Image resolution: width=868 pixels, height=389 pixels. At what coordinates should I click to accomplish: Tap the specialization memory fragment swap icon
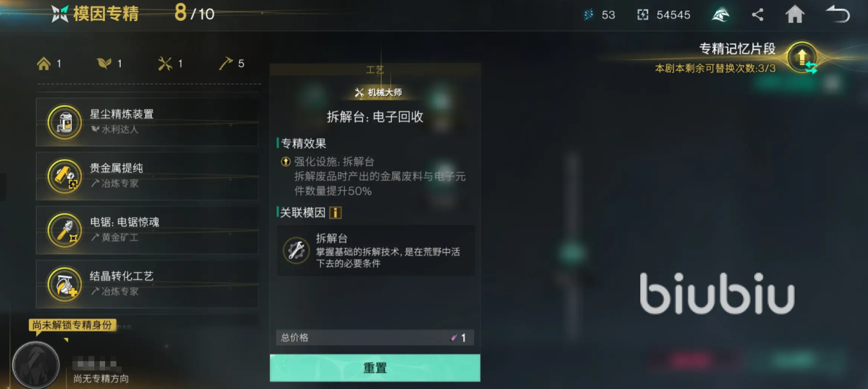pyautogui.click(x=802, y=58)
